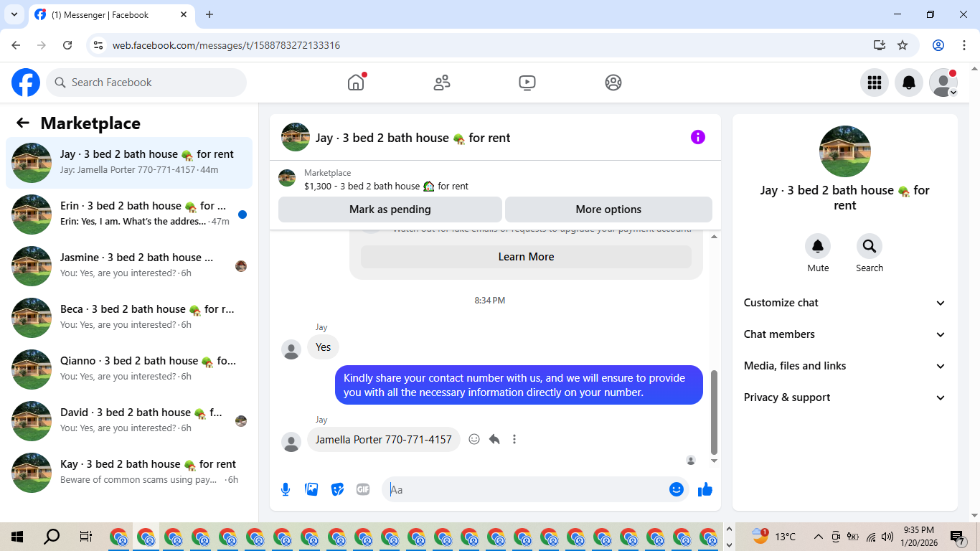The image size is (980, 551).
Task: Go back using the Marketplace arrow
Action: coord(23,123)
